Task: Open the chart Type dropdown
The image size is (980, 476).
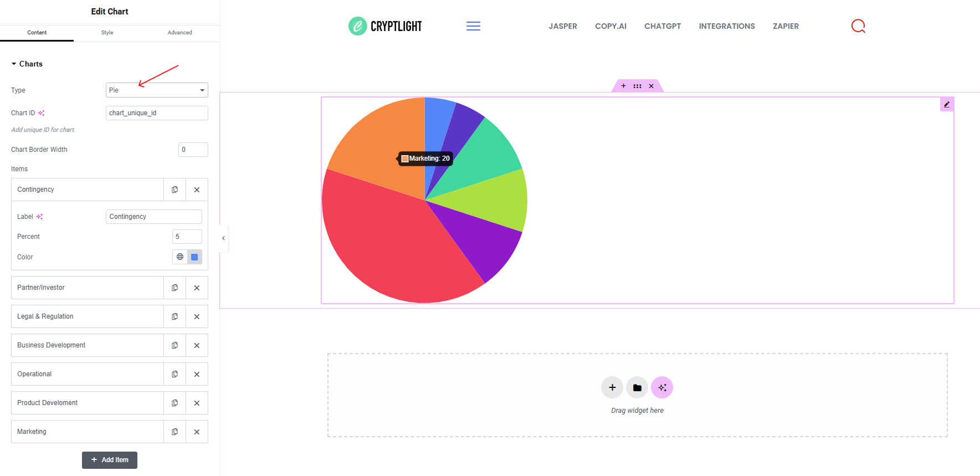Action: tap(157, 90)
